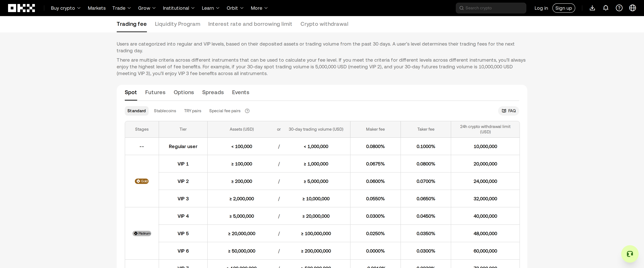
Task: Open the FAQ button
Action: point(508,111)
